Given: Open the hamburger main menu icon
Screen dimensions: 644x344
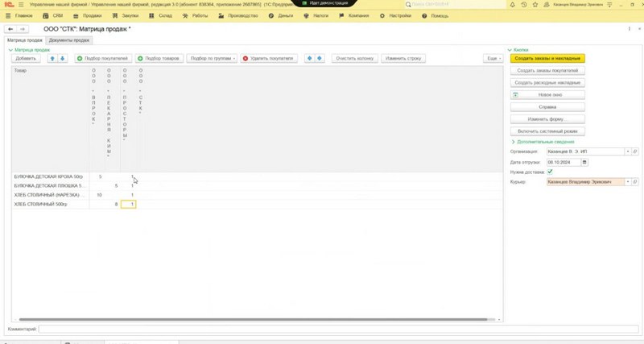Looking at the screenshot, I should click(21, 5).
